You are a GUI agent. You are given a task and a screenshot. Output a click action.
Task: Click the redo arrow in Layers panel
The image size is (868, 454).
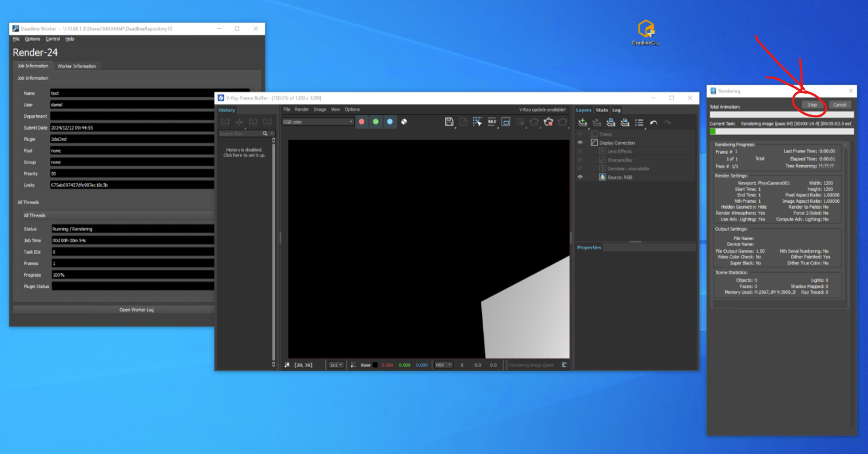point(667,122)
